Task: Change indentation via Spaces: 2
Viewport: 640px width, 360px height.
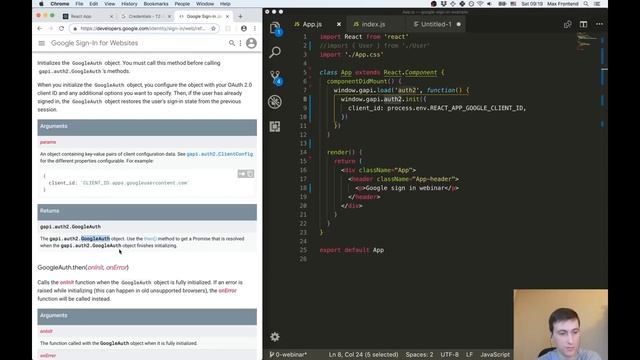Action: [x=419, y=354]
